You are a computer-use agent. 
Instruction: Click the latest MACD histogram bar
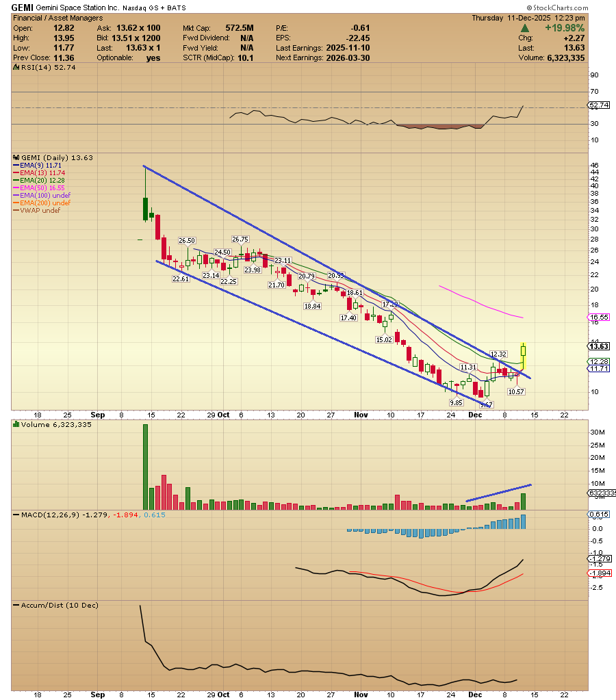pyautogui.click(x=523, y=522)
